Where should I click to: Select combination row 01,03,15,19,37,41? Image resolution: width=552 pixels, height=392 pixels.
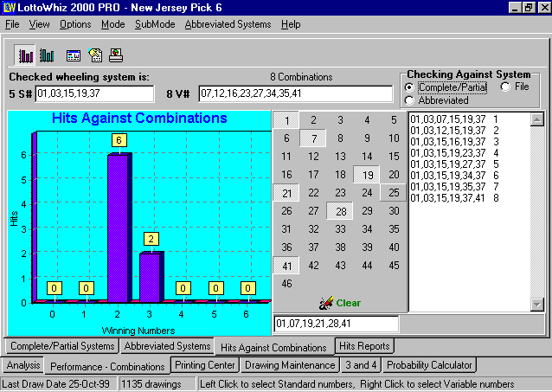click(454, 198)
